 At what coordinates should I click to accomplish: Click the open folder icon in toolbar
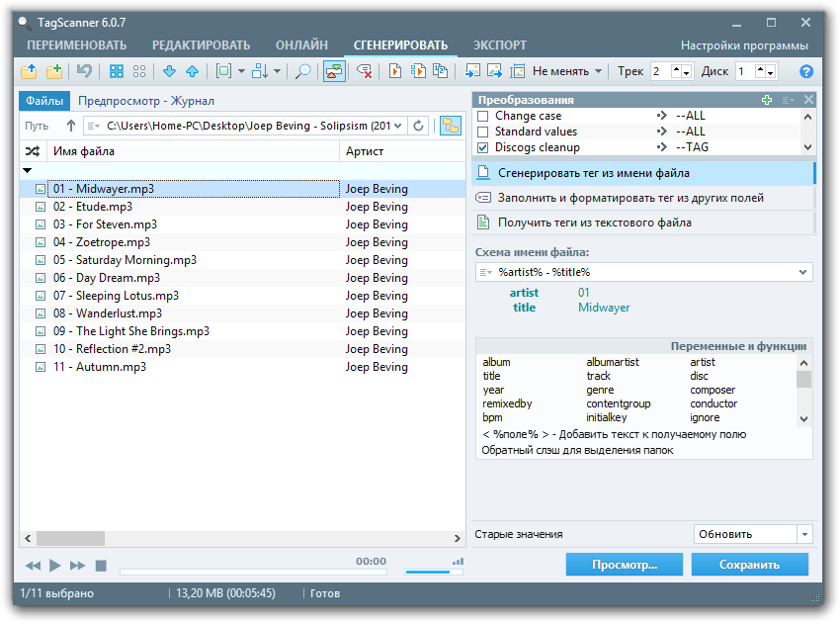coord(29,71)
